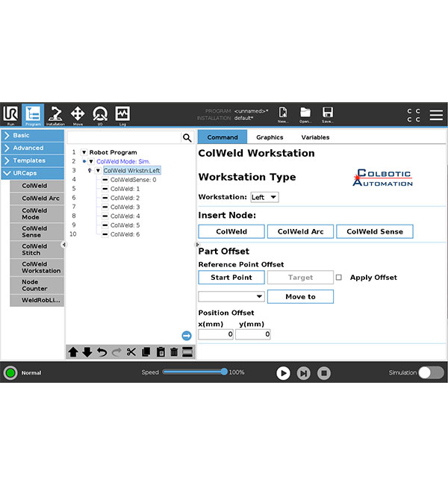
Task: Move the selected node up
Action: pos(73,352)
